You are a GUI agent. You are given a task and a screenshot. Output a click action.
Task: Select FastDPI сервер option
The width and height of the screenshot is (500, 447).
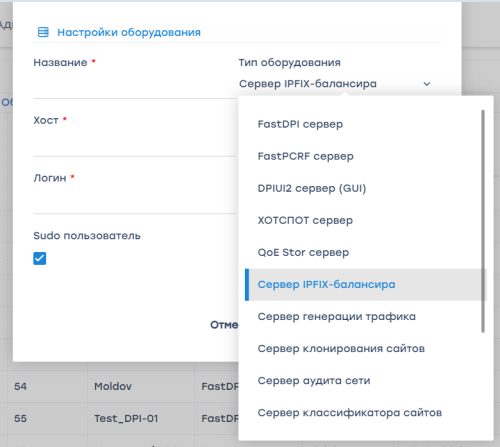pos(365,124)
